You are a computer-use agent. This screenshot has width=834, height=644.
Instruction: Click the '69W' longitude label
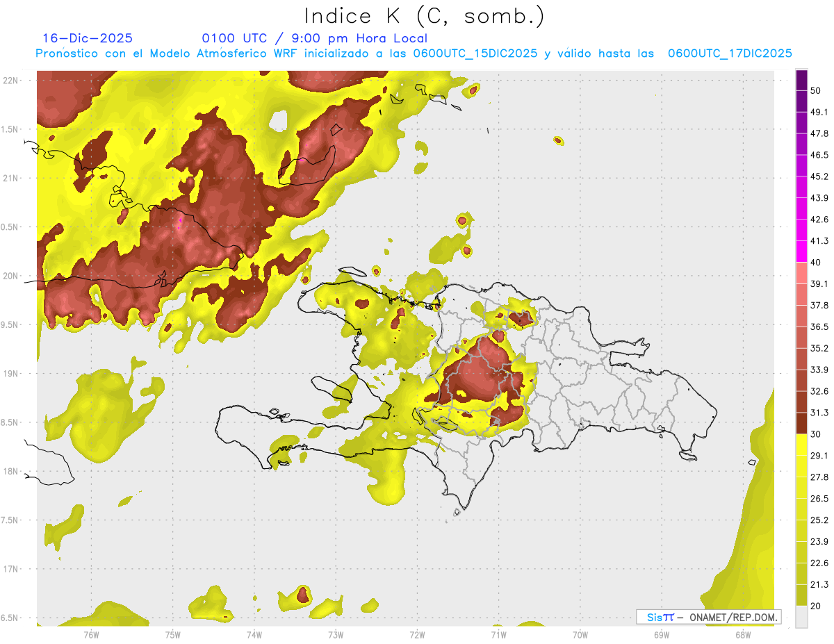point(662,635)
